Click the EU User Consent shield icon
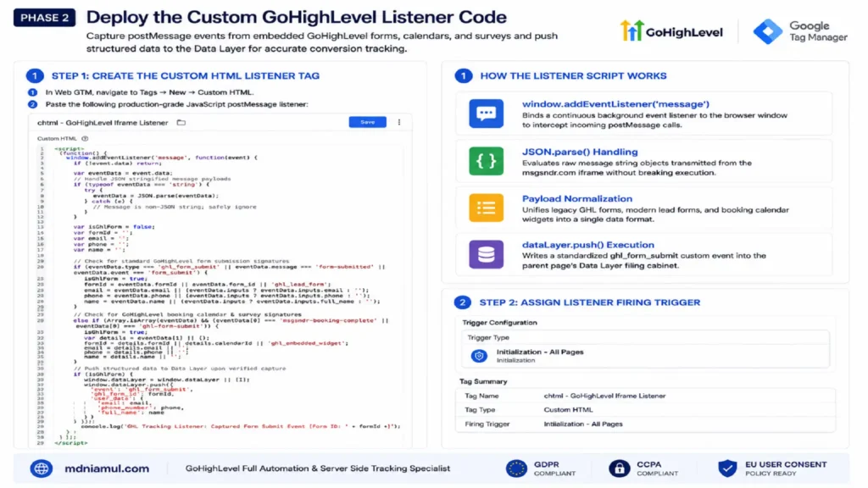This screenshot has width=868, height=488. pyautogui.click(x=727, y=469)
